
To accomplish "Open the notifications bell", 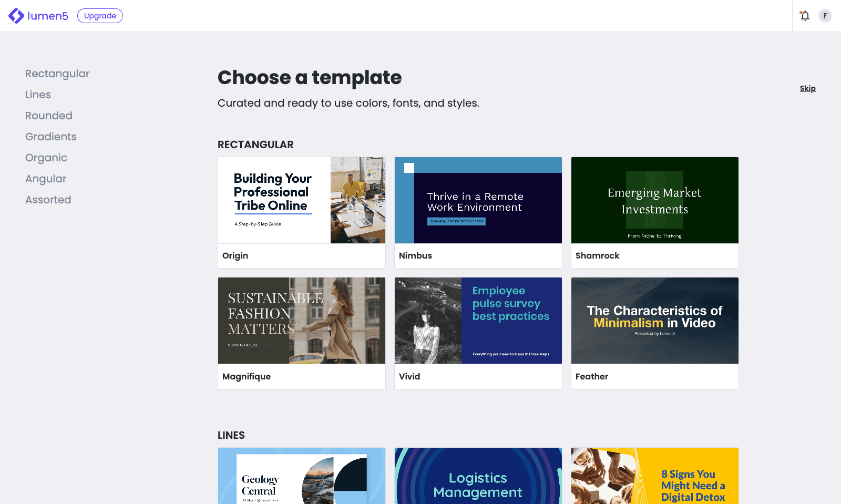I will coord(805,16).
